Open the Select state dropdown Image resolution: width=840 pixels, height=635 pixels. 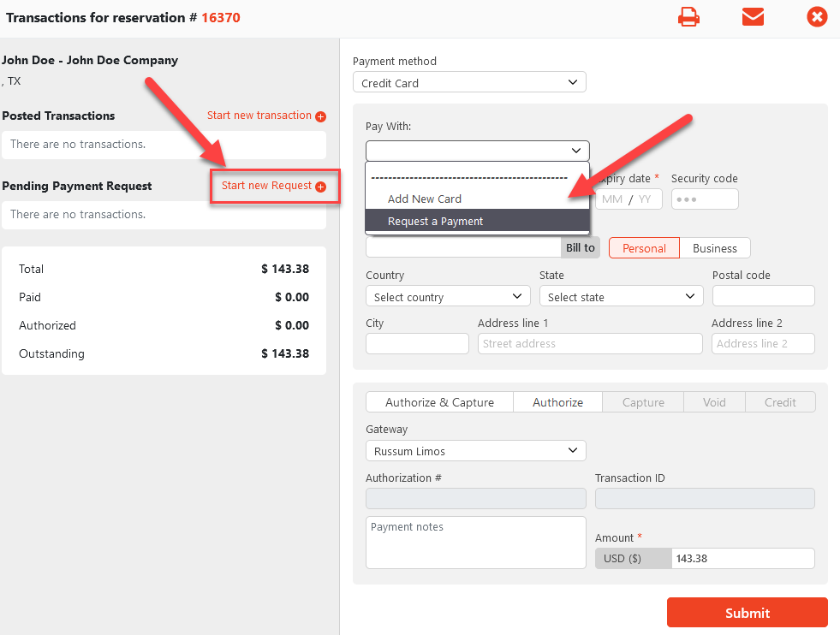pyautogui.click(x=621, y=297)
